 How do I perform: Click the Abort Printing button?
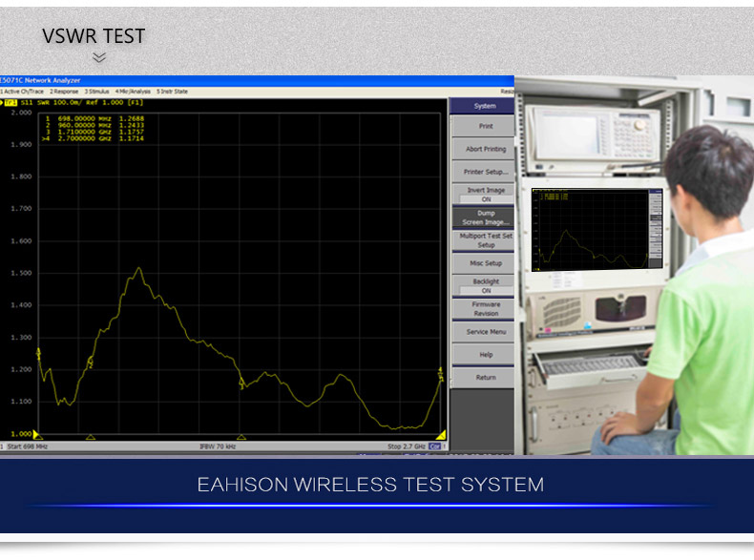[486, 149]
